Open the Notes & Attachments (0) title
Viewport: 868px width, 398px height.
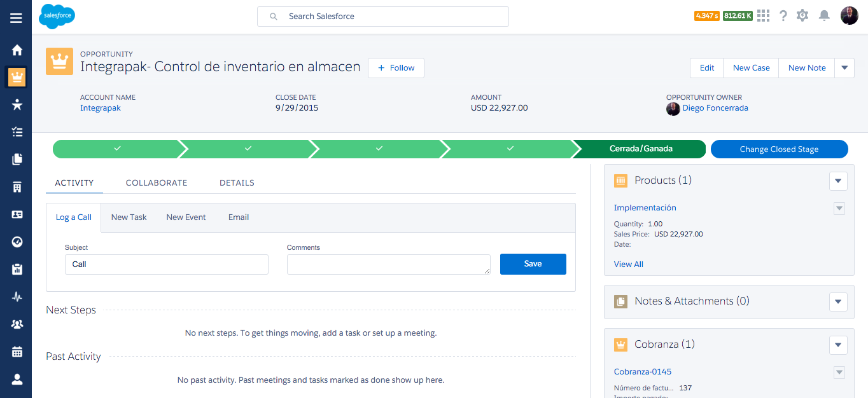(x=692, y=301)
